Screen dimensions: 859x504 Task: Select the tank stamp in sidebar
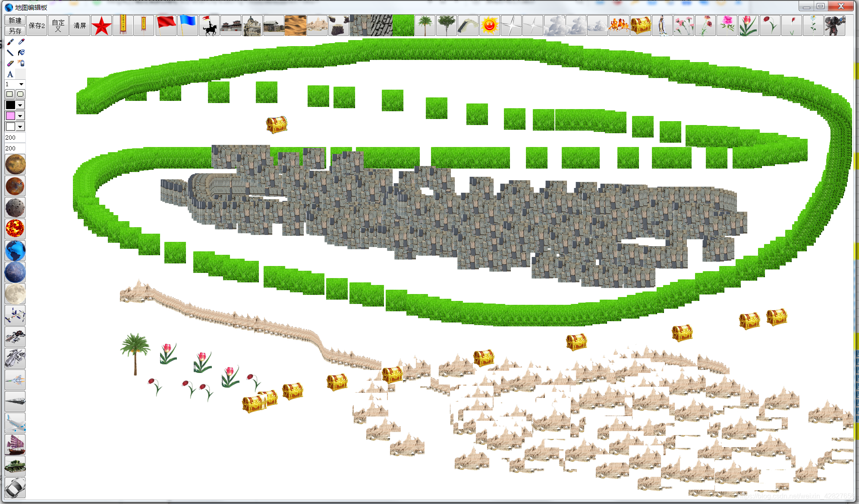point(15,466)
